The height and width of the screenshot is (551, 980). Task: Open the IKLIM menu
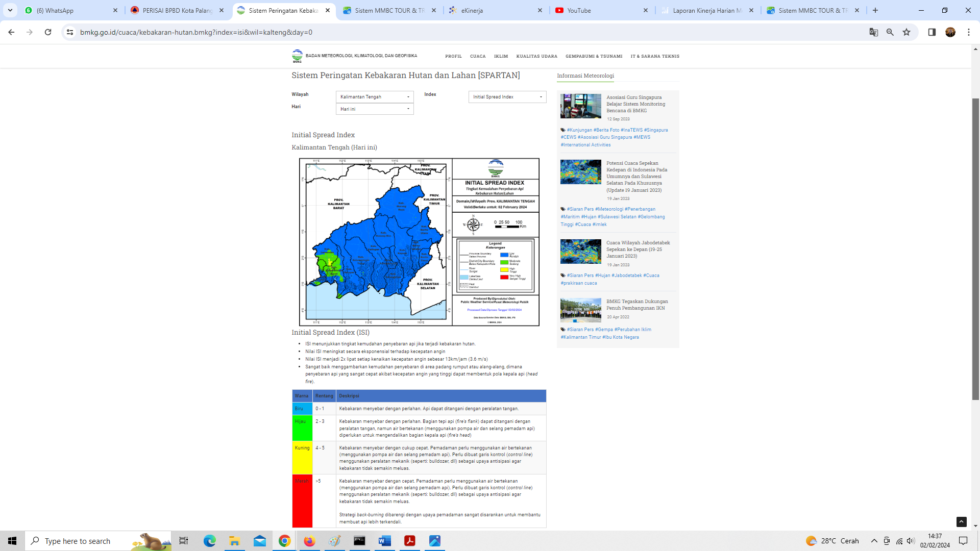(501, 57)
